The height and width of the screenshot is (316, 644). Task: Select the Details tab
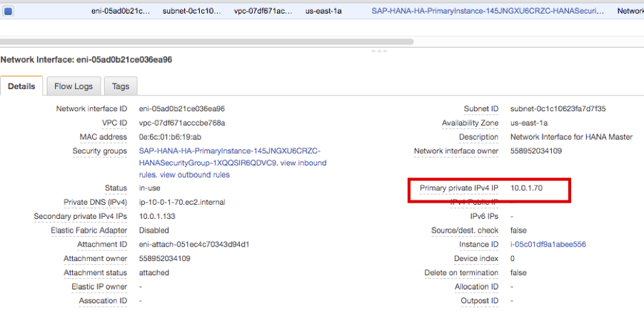coord(21,86)
